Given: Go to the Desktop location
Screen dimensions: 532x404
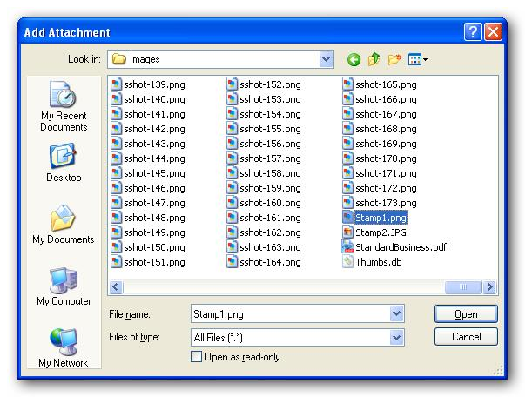Looking at the screenshot, I should (x=64, y=163).
